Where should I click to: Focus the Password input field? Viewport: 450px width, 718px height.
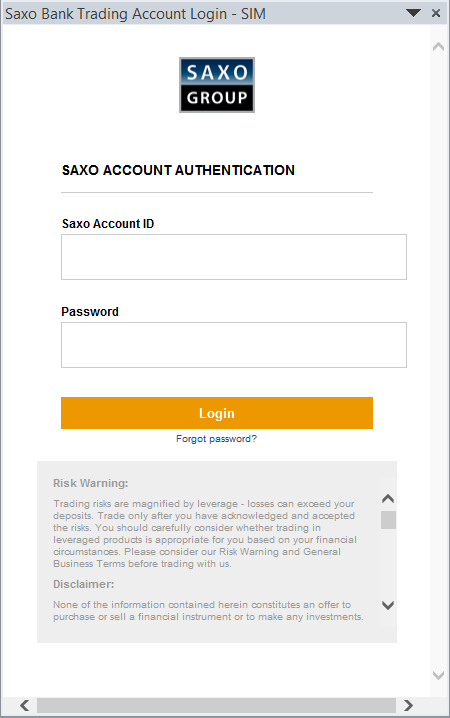234,345
